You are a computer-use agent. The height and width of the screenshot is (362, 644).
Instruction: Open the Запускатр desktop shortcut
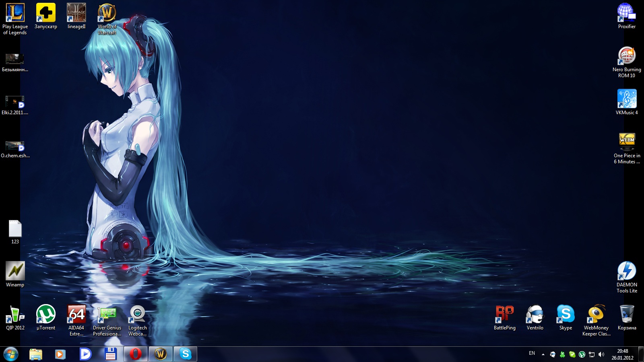click(x=46, y=16)
